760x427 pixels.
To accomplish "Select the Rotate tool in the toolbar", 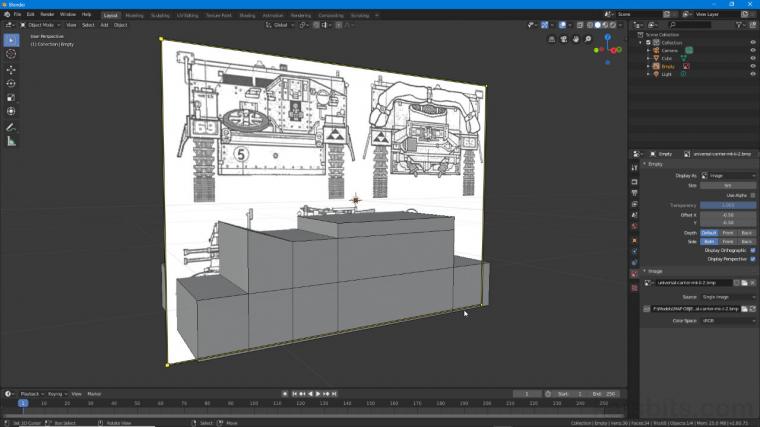I will [x=11, y=84].
